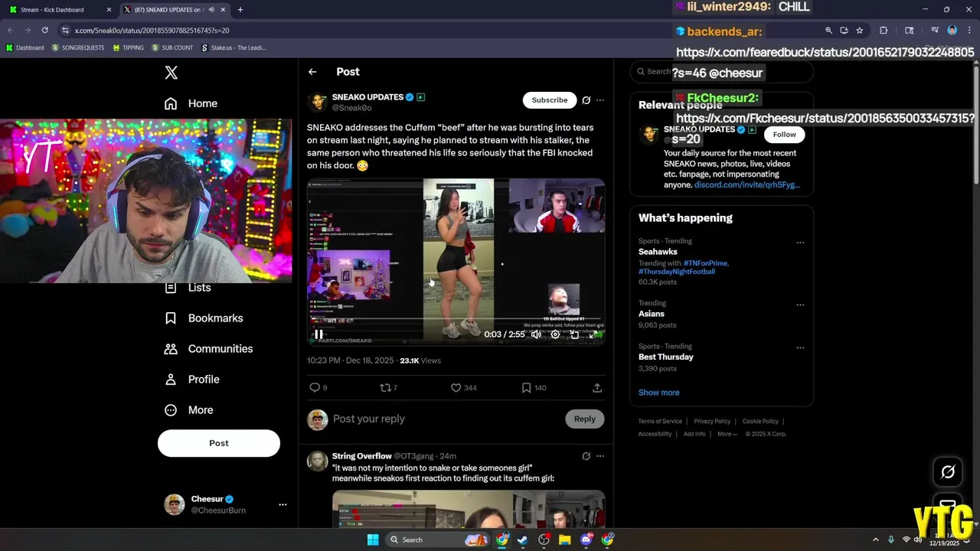Open Cheesur account options menu
Viewport: 980px width, 551px height.
click(283, 504)
